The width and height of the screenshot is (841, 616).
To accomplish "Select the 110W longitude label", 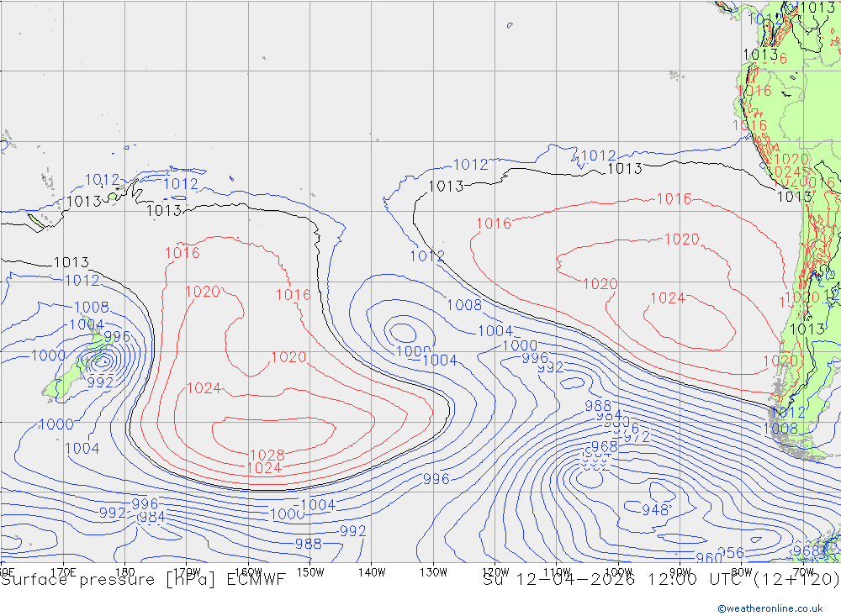I will point(557,572).
